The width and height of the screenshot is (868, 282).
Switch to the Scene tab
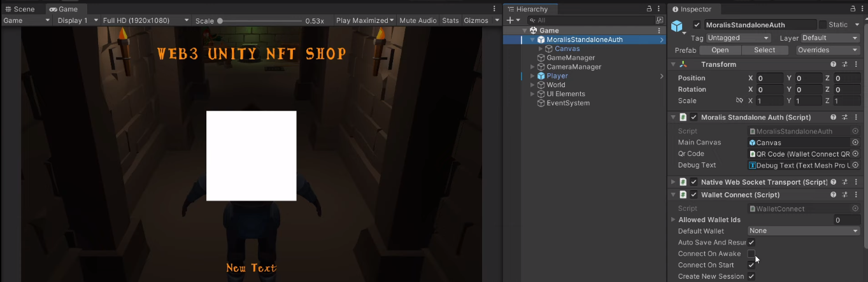pyautogui.click(x=20, y=9)
